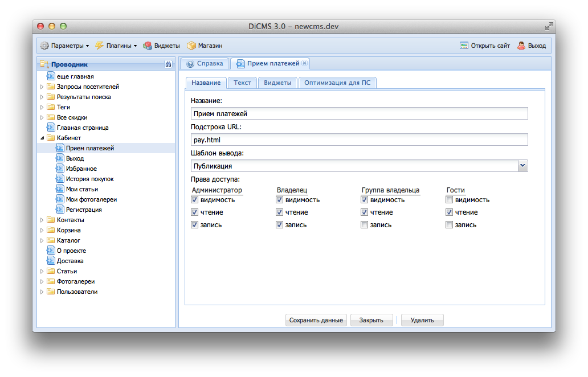The height and width of the screenshot is (377, 588).
Task: Uncheck Администратор чтение checkbox
Action: tap(194, 212)
